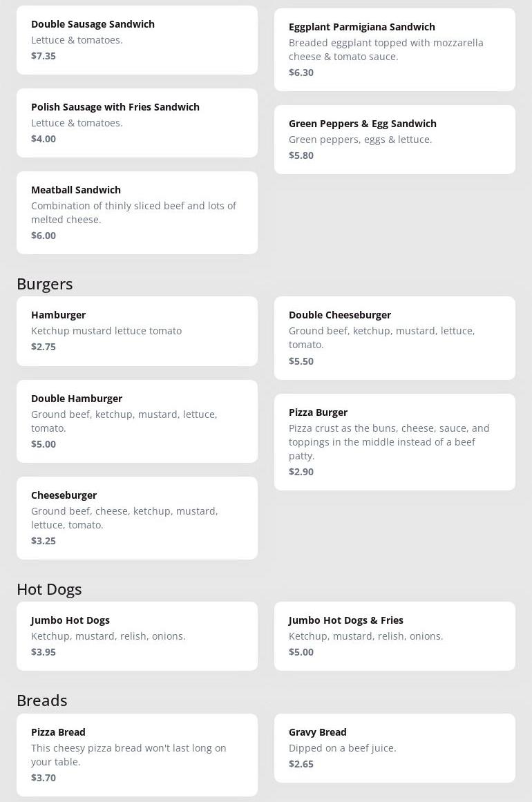Open the Pizza Burger item

[x=395, y=442]
